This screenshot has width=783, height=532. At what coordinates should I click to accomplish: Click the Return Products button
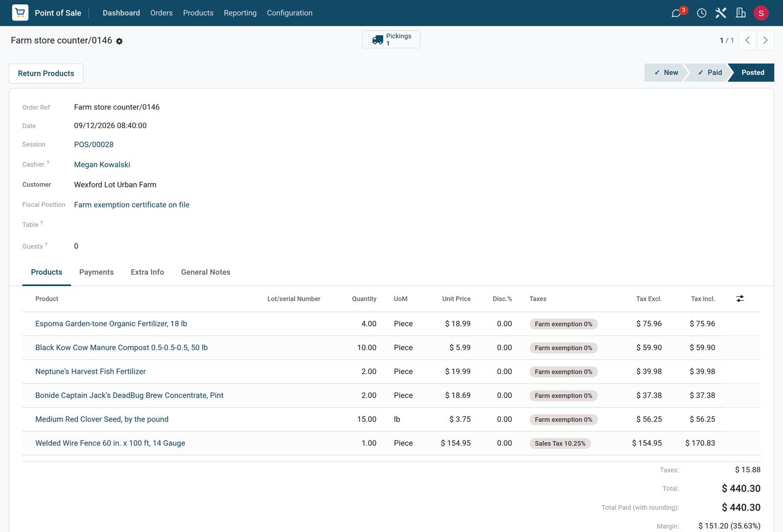coord(46,73)
